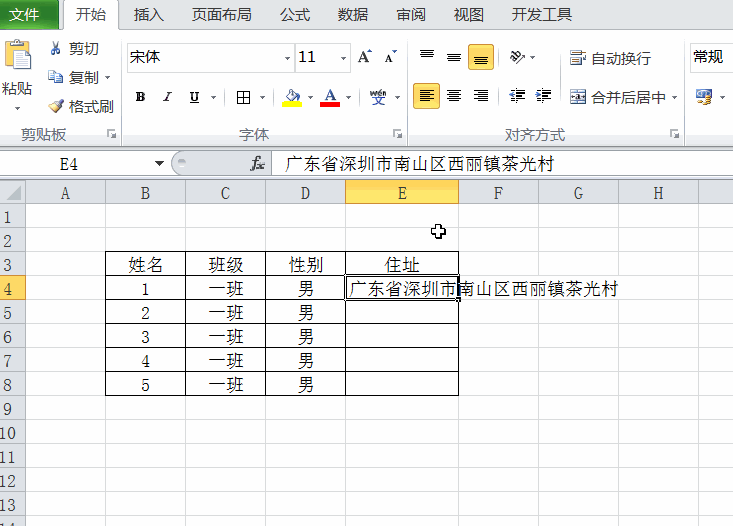Click the center horizontal alignment icon
Viewport: 733px width, 526px height.
pos(454,96)
